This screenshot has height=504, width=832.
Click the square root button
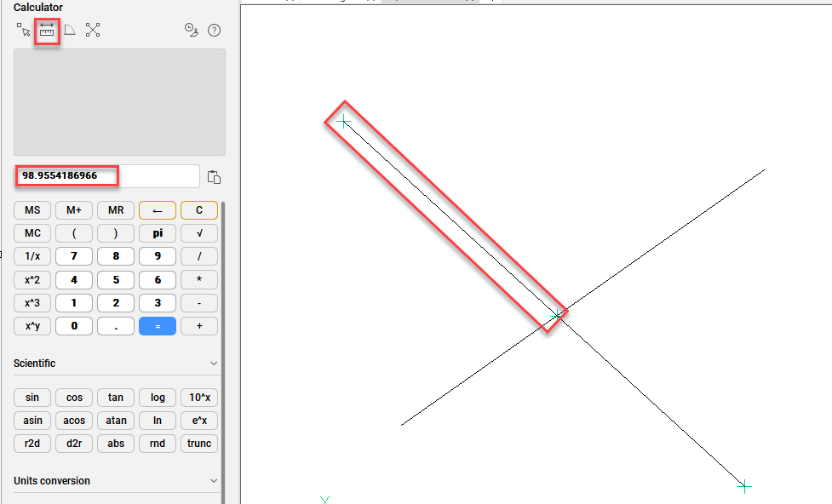(199, 233)
